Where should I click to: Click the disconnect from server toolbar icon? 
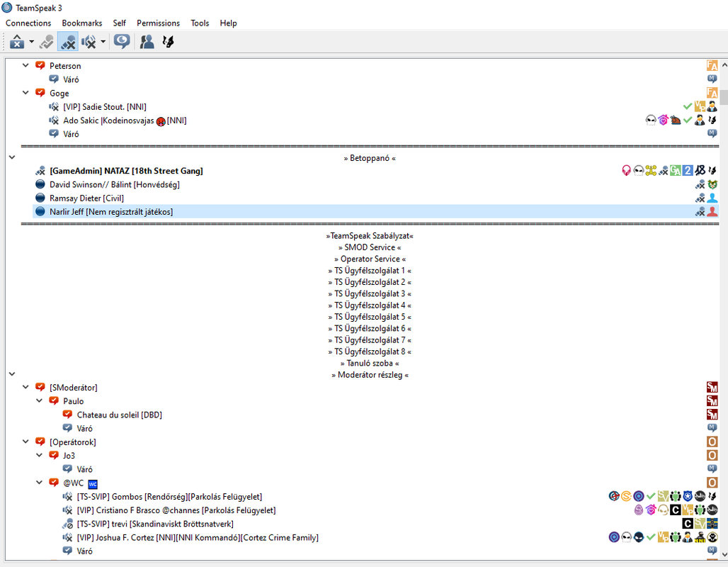(17, 42)
